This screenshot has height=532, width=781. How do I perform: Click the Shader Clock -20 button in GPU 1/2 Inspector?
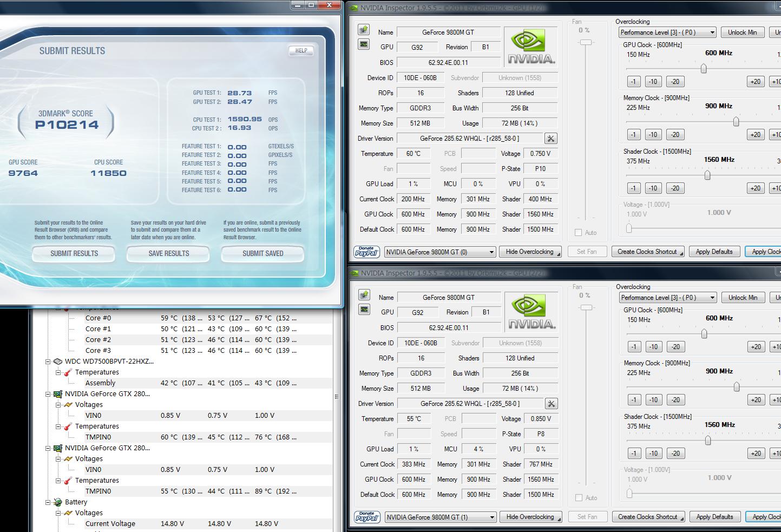pos(674,188)
